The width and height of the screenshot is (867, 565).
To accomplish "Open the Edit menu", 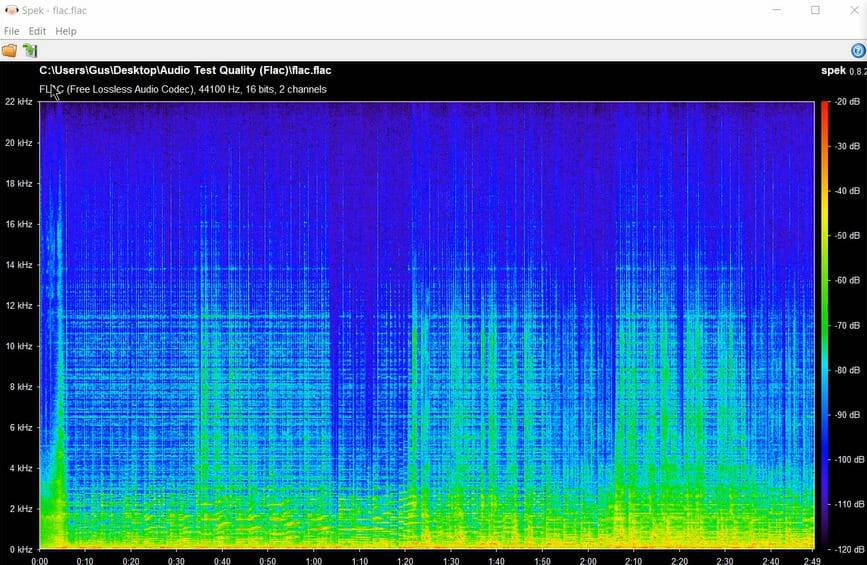I will (37, 31).
